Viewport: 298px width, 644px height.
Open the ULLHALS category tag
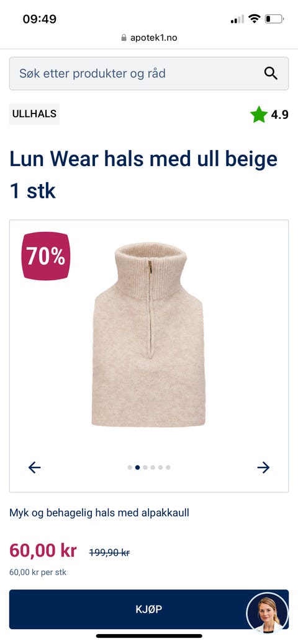tap(35, 114)
